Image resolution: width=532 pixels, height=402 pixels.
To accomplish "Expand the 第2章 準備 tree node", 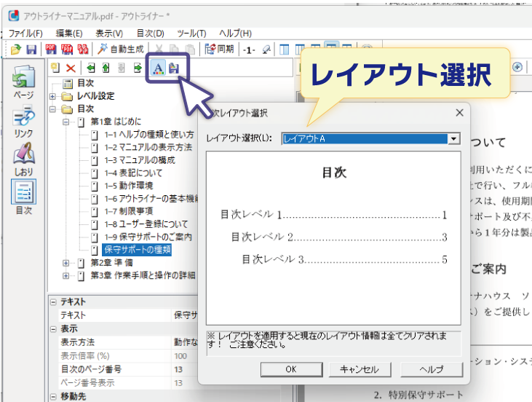I will [66, 263].
